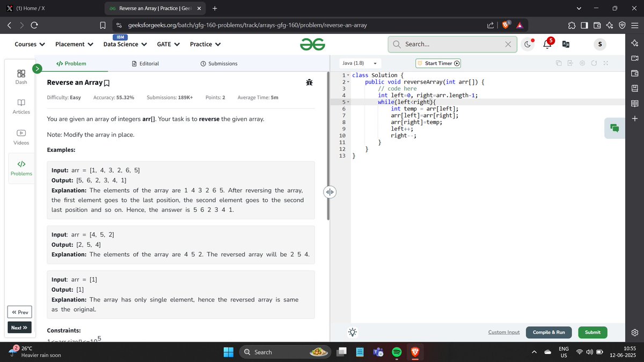The image size is (644, 362).
Task: Copy the code using copy icon
Action: (558, 63)
